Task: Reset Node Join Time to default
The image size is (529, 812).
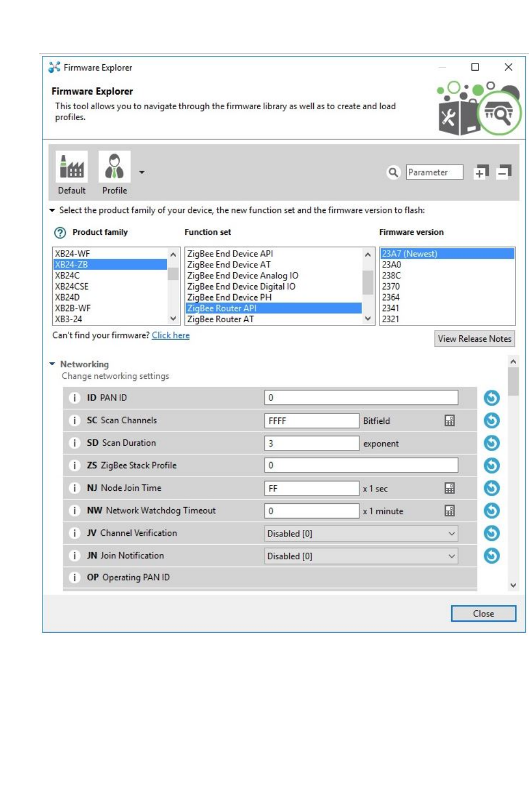Action: pos(491,488)
